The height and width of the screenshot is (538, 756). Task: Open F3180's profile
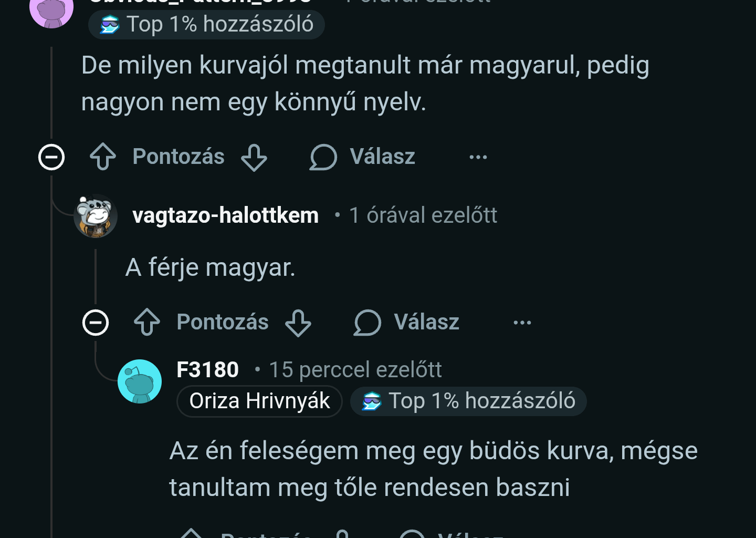point(207,369)
